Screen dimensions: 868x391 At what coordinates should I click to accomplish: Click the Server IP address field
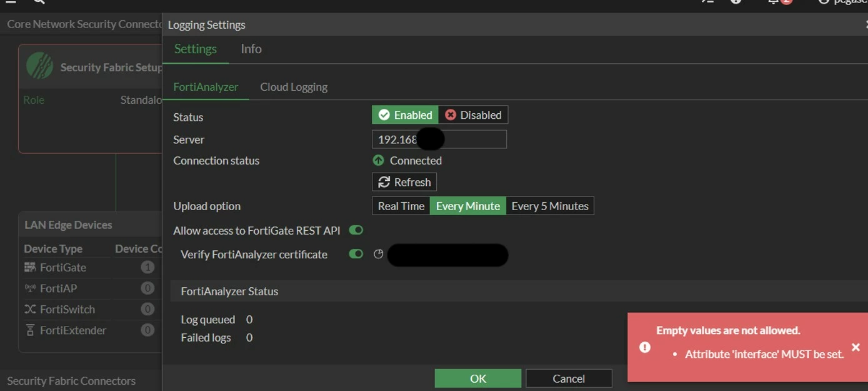coord(439,140)
